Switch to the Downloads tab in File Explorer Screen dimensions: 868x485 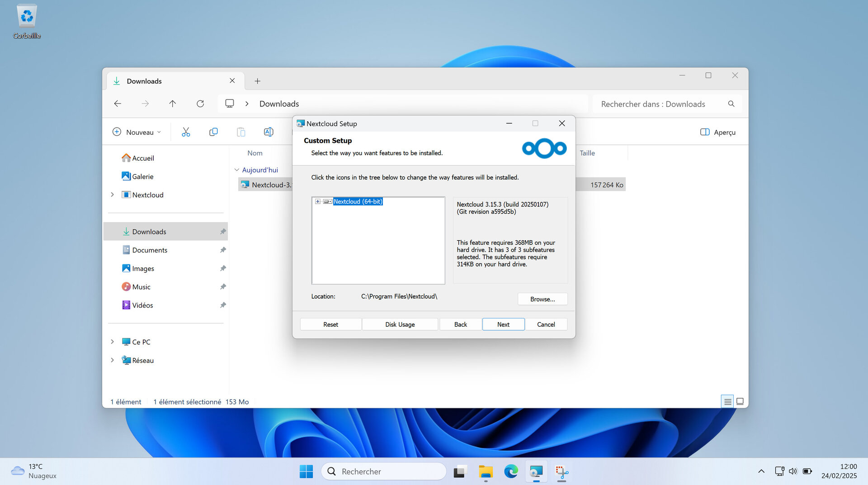144,81
